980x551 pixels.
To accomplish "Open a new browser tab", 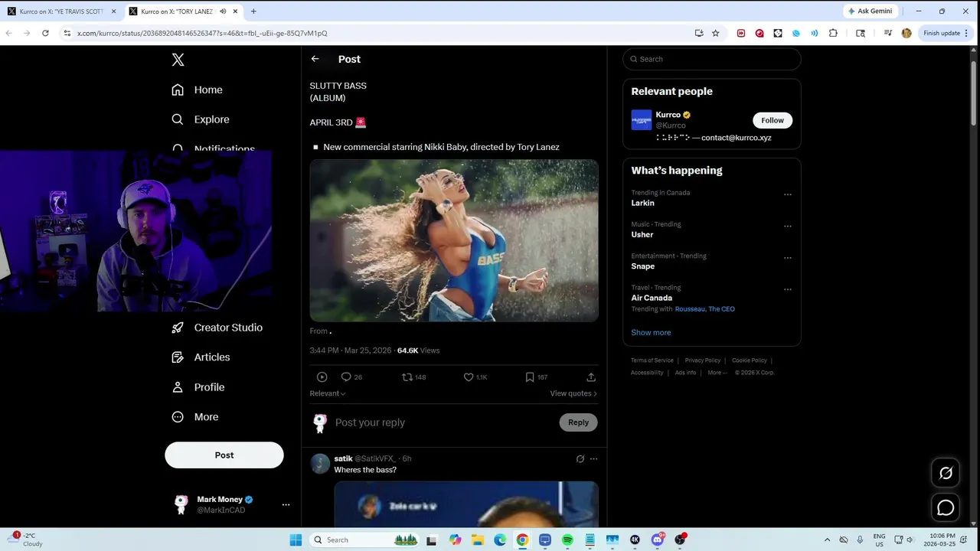I will (253, 11).
